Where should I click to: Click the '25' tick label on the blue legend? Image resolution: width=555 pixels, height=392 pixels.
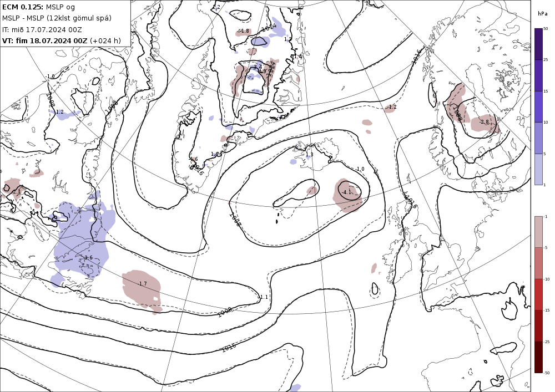[x=546, y=60]
